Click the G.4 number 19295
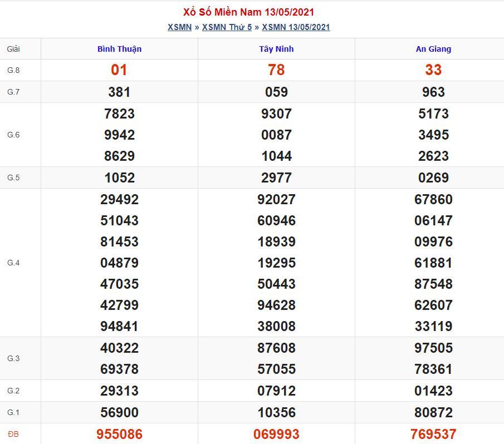Image resolution: width=504 pixels, height=444 pixels. click(x=276, y=263)
